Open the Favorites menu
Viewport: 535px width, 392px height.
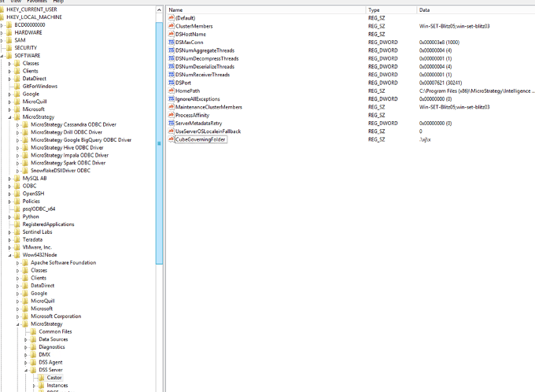37,2
